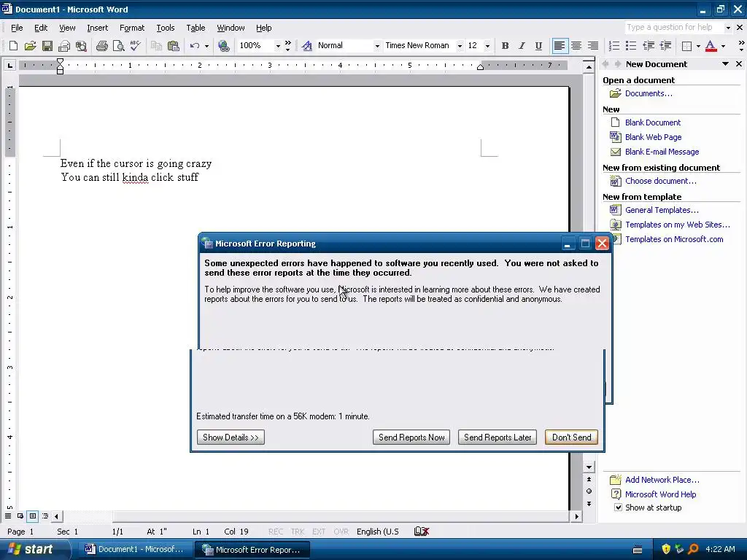Click the Open folder toolbar icon
The height and width of the screenshot is (560, 747).
pyautogui.click(x=30, y=46)
